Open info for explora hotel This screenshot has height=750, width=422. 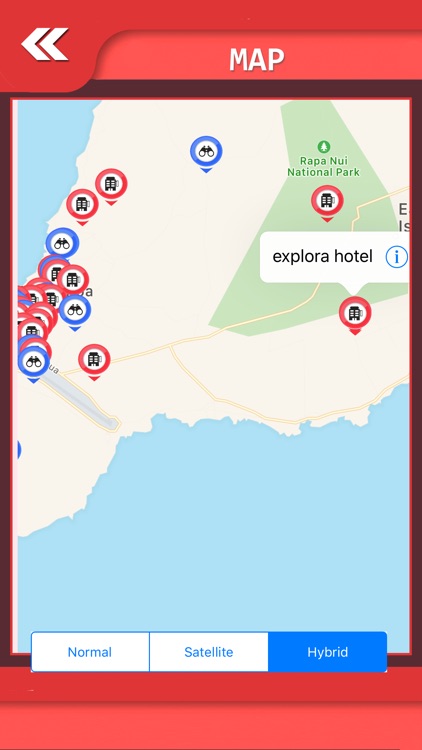click(x=396, y=257)
